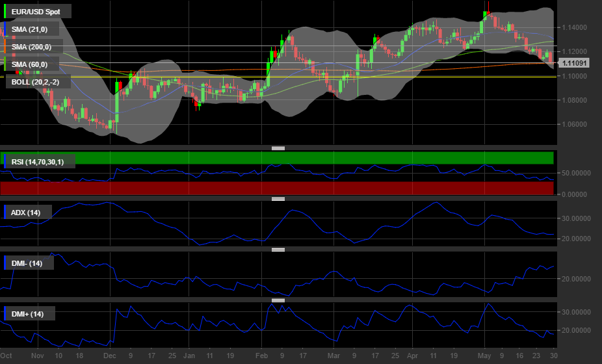Click the blue marker beside DMI+ (14)
The image size is (602, 364).
(5, 314)
